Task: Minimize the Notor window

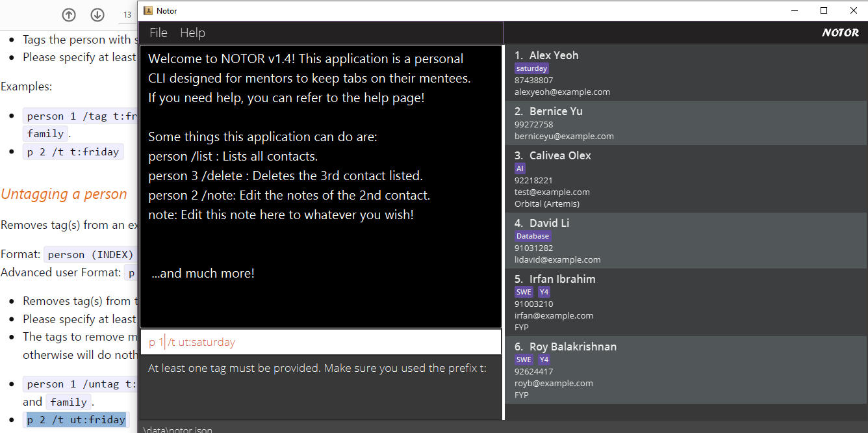Action: (x=794, y=10)
